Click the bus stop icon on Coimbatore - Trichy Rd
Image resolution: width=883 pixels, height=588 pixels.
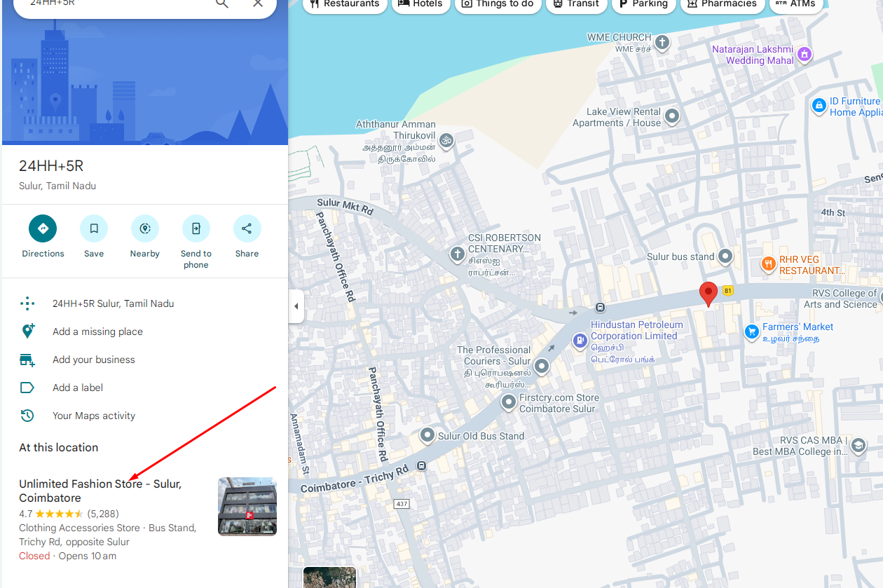click(x=421, y=465)
